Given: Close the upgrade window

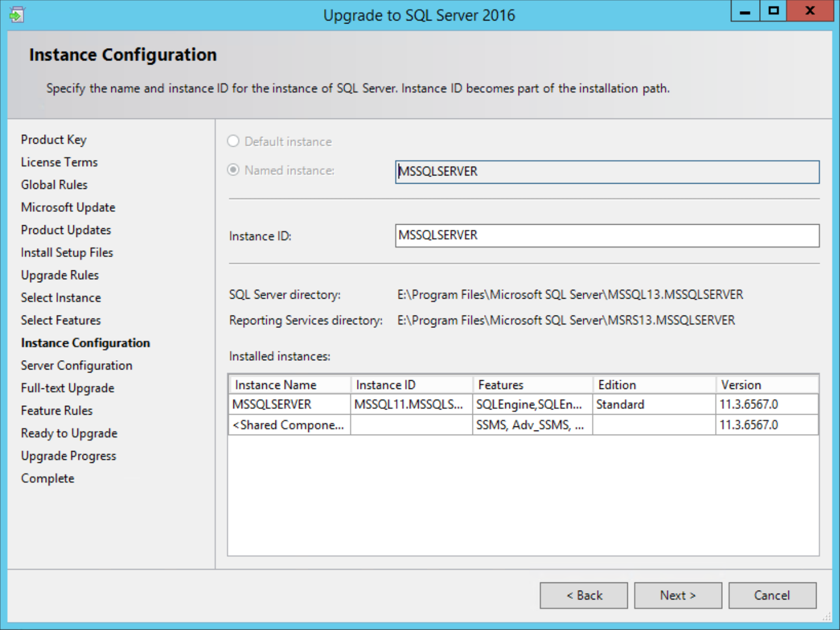Looking at the screenshot, I should point(811,11).
